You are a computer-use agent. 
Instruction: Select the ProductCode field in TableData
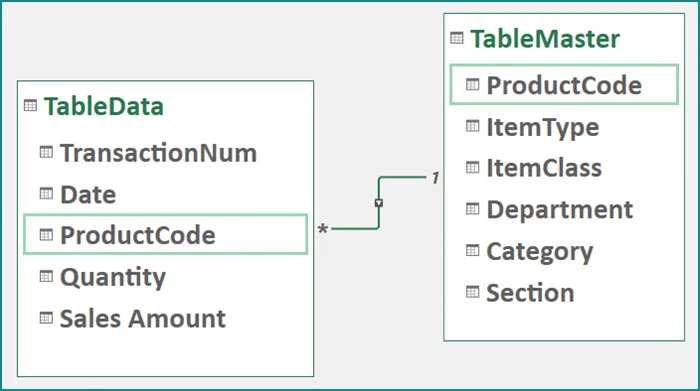tap(166, 234)
